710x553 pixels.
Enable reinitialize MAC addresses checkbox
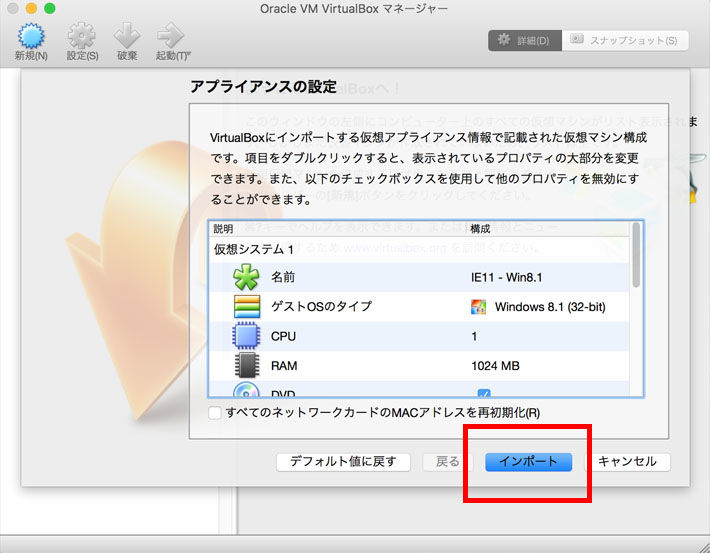click(x=215, y=413)
